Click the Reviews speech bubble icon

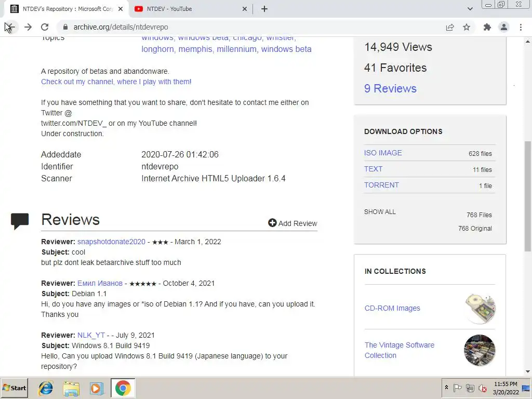click(x=20, y=221)
